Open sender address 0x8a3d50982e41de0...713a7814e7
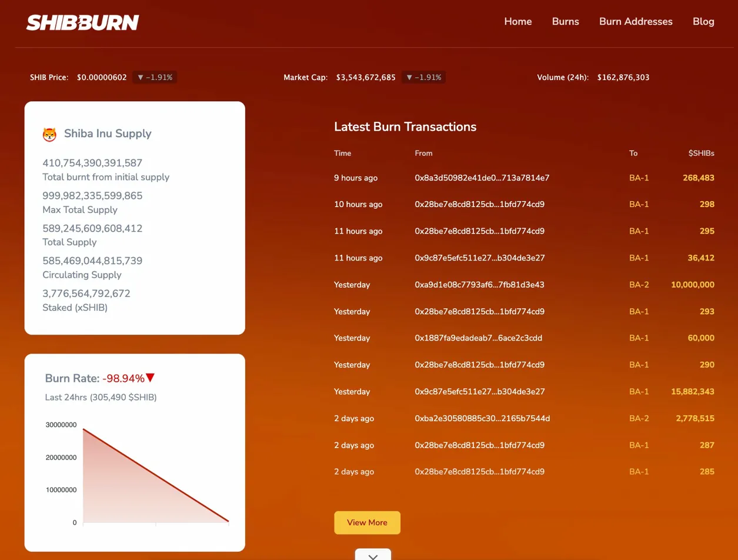 [482, 178]
